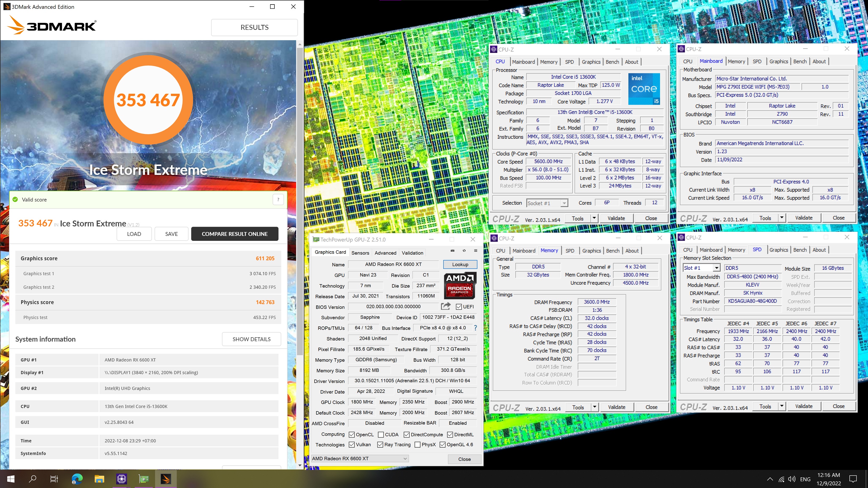Open File Explorer from the taskbar
868x488 pixels.
pyautogui.click(x=99, y=479)
